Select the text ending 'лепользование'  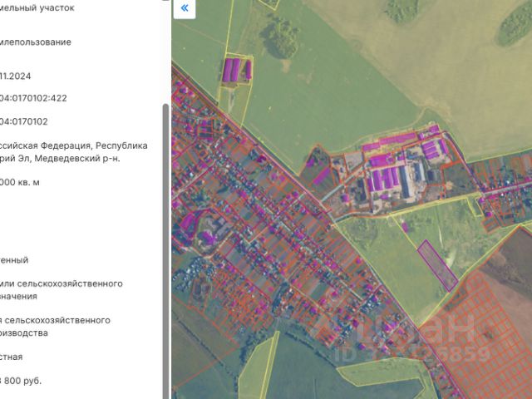coord(36,42)
